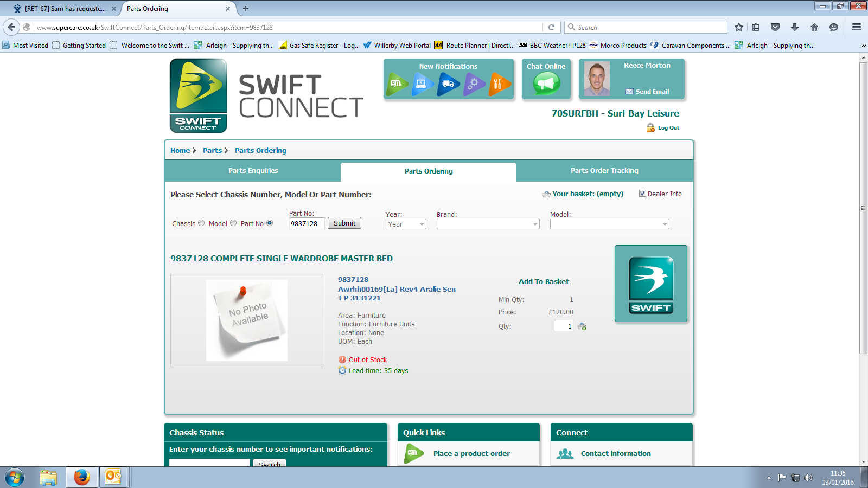This screenshot has width=868, height=488.
Task: Select the Chassis radio button
Action: (201, 223)
